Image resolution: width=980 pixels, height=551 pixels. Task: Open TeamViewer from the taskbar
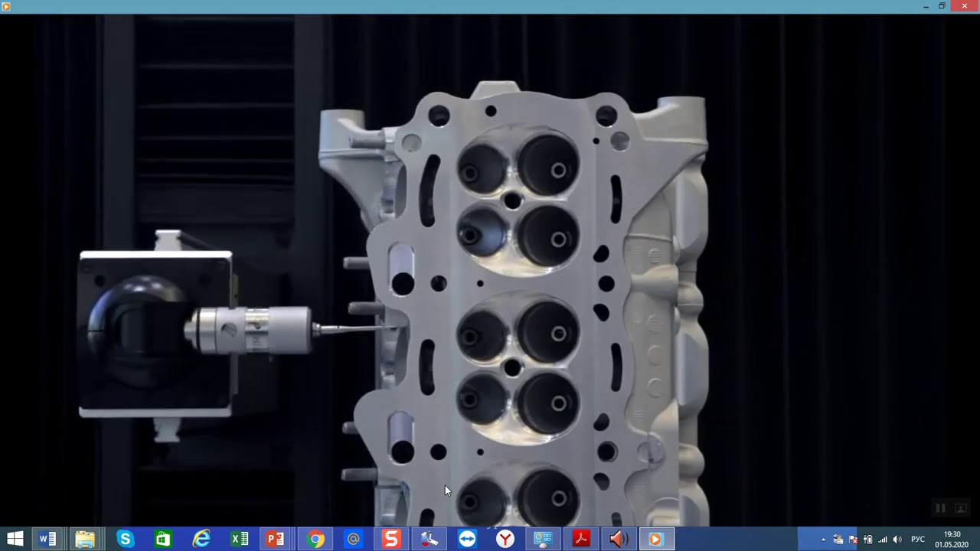[467, 540]
